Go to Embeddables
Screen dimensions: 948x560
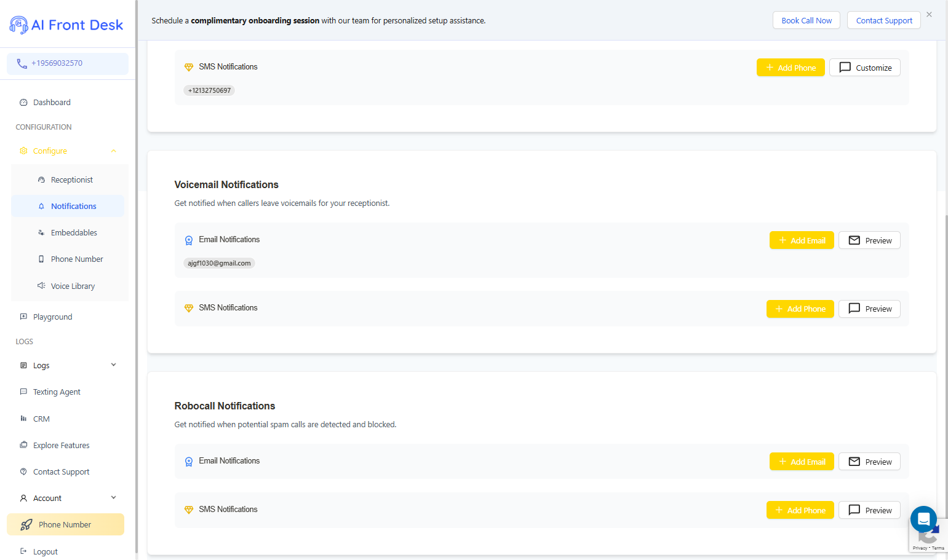point(68,232)
